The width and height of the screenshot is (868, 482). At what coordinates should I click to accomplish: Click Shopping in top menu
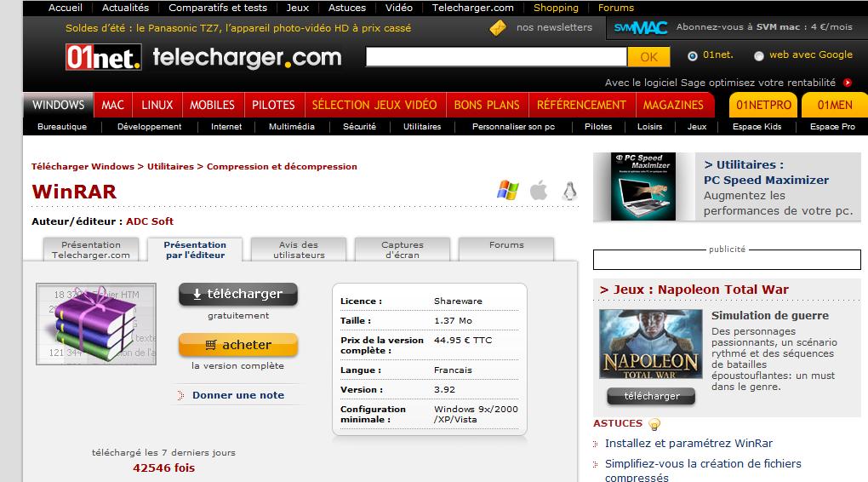tap(556, 8)
